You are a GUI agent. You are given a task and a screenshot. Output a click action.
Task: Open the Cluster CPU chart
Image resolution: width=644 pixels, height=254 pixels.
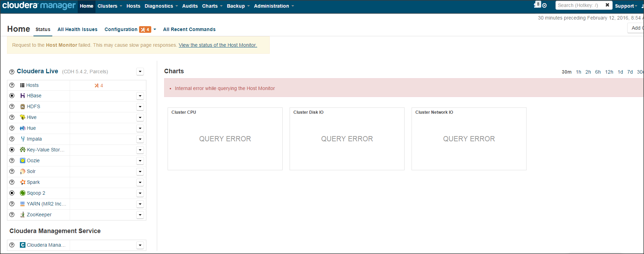pos(225,139)
